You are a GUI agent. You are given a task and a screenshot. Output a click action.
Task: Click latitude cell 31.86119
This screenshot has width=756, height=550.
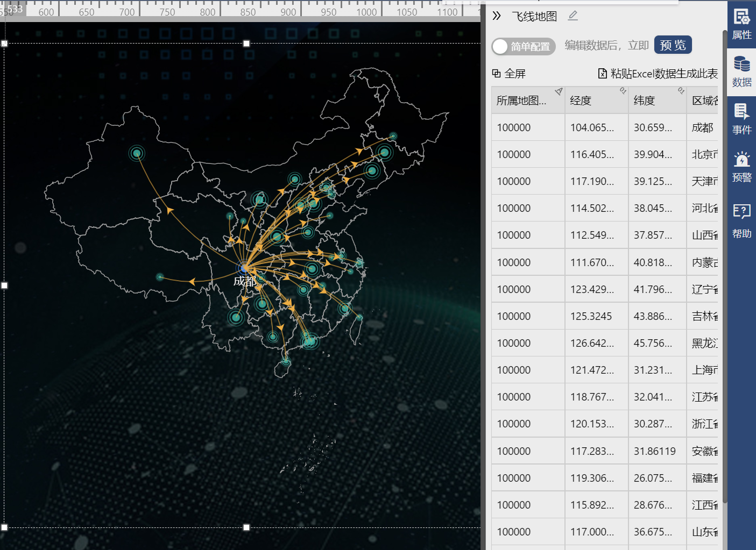tap(658, 451)
